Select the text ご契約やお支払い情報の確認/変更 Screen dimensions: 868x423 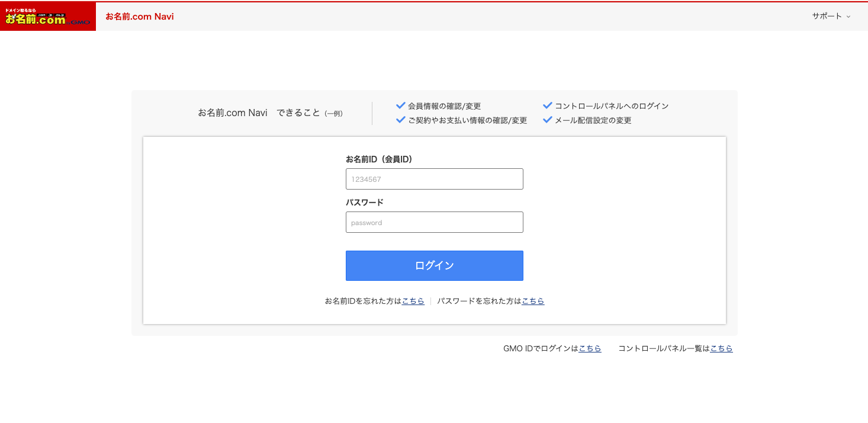click(x=467, y=120)
